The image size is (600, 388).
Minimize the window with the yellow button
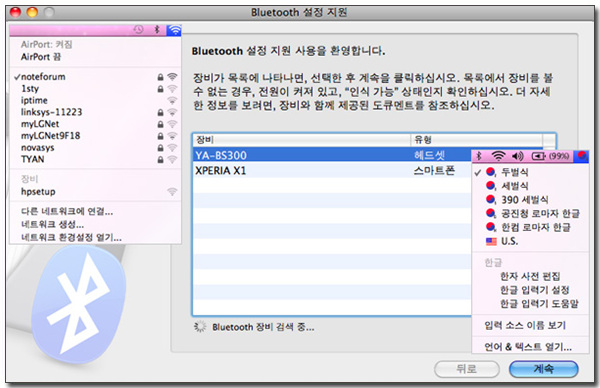(x=32, y=13)
